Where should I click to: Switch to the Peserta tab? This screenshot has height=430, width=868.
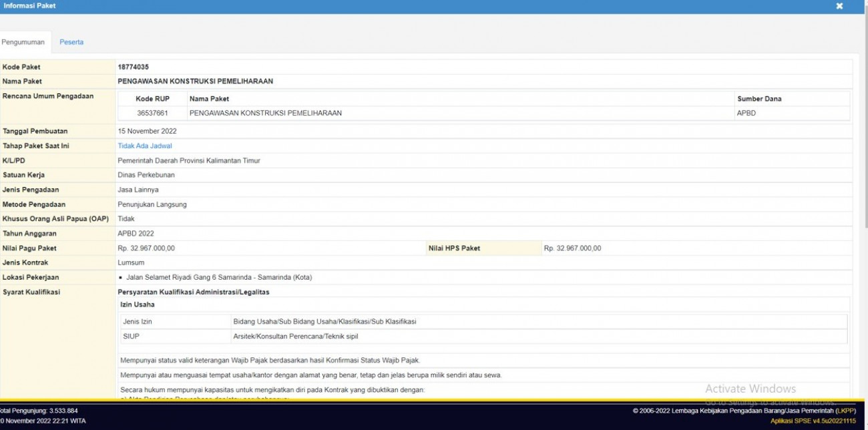pos(71,42)
